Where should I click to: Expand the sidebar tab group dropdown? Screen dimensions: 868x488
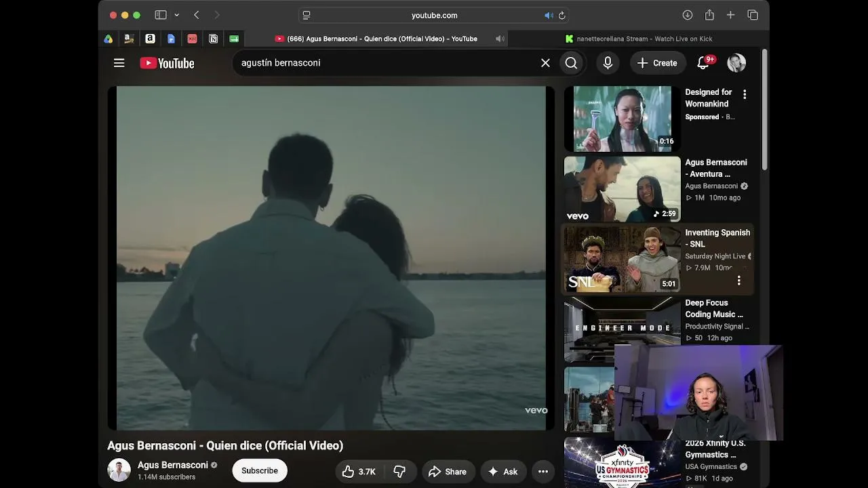coord(176,15)
